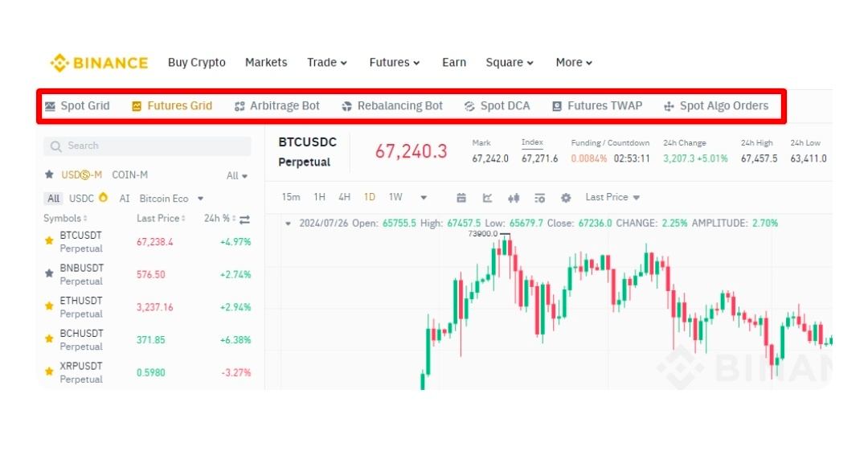
Task: Toggle favorite star for BTCUSDT
Action: click(x=49, y=241)
